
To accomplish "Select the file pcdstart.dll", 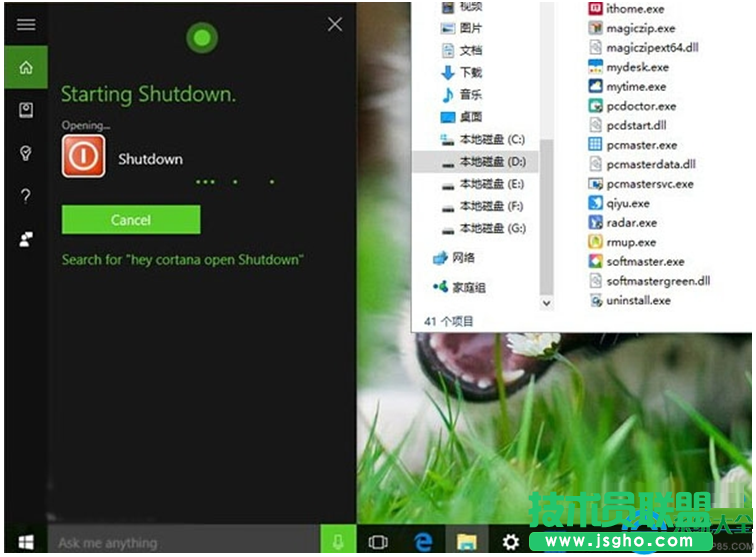I will coord(628,125).
